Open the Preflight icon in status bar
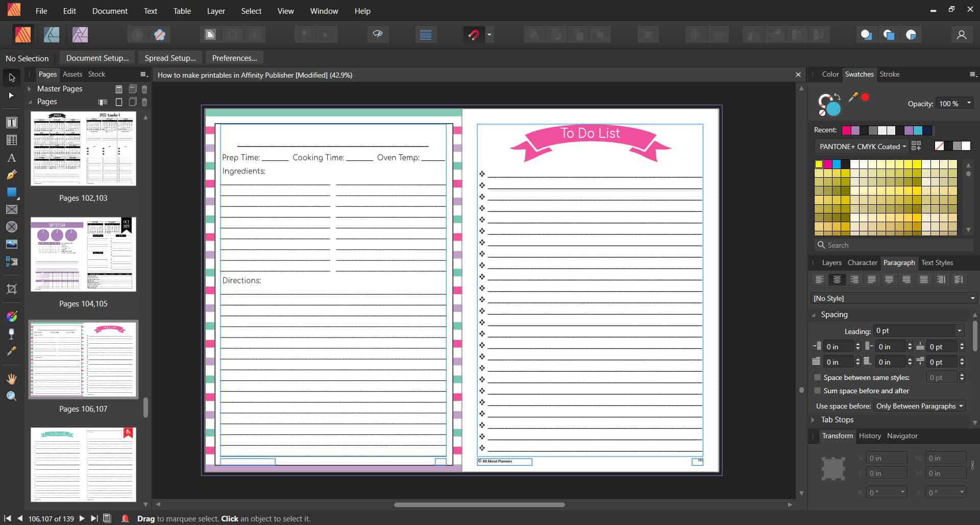The width and height of the screenshot is (980, 525). (125, 518)
